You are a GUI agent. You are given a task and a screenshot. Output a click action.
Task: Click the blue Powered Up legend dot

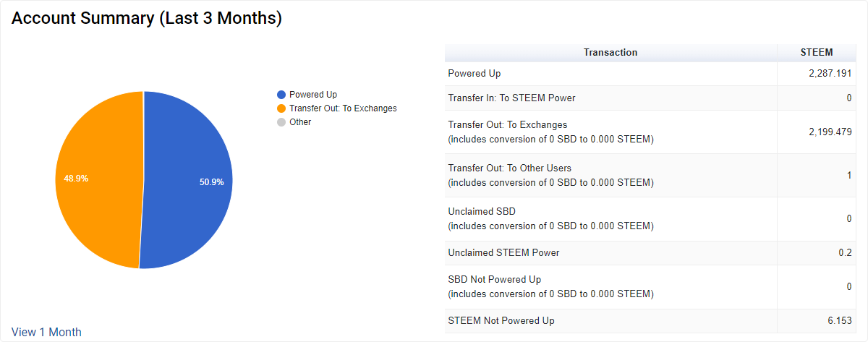click(x=281, y=95)
